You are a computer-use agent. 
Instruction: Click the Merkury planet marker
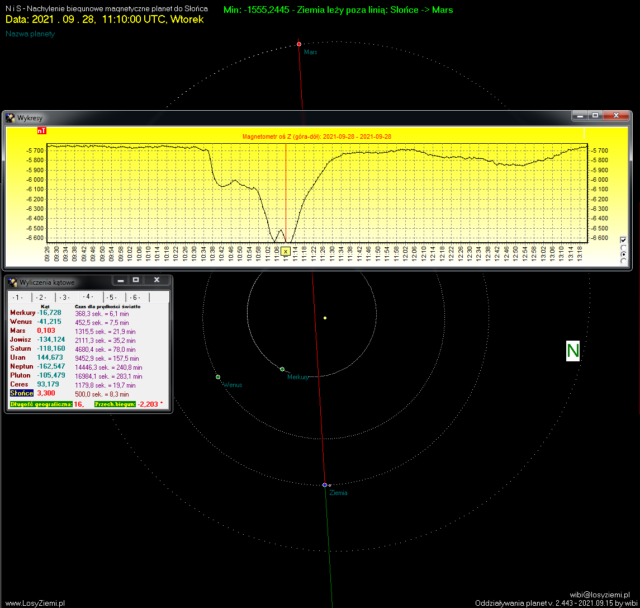282,370
